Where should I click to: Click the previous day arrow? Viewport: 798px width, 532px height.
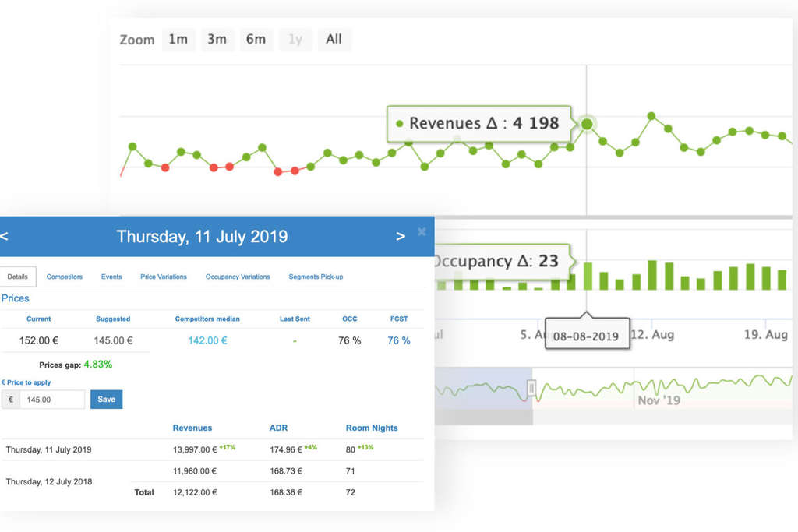coord(6,236)
